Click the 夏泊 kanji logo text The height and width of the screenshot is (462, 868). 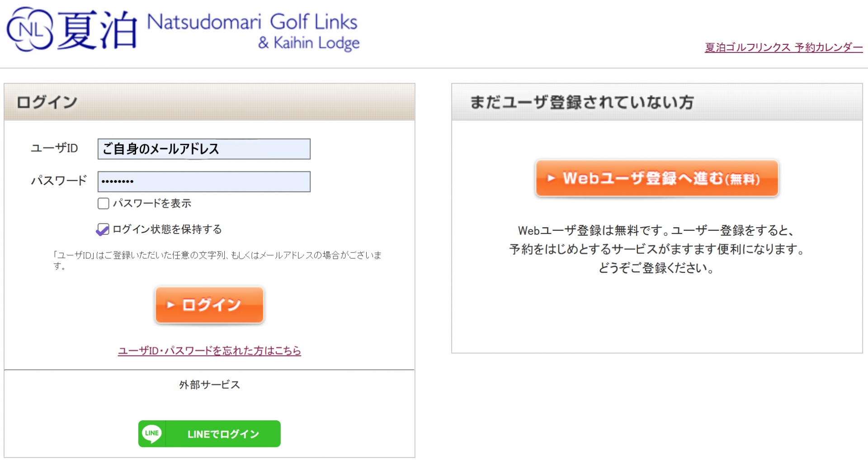point(97,30)
